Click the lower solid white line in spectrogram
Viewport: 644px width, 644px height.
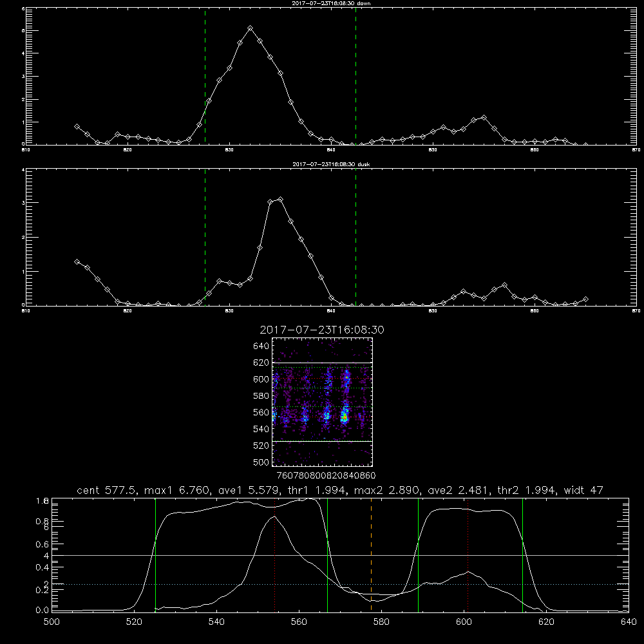tap(322, 441)
